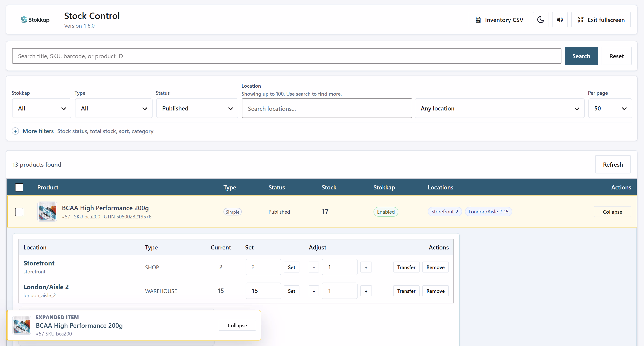This screenshot has width=644, height=346.
Task: Open the Status dropdown showing Published
Action: [x=197, y=108]
